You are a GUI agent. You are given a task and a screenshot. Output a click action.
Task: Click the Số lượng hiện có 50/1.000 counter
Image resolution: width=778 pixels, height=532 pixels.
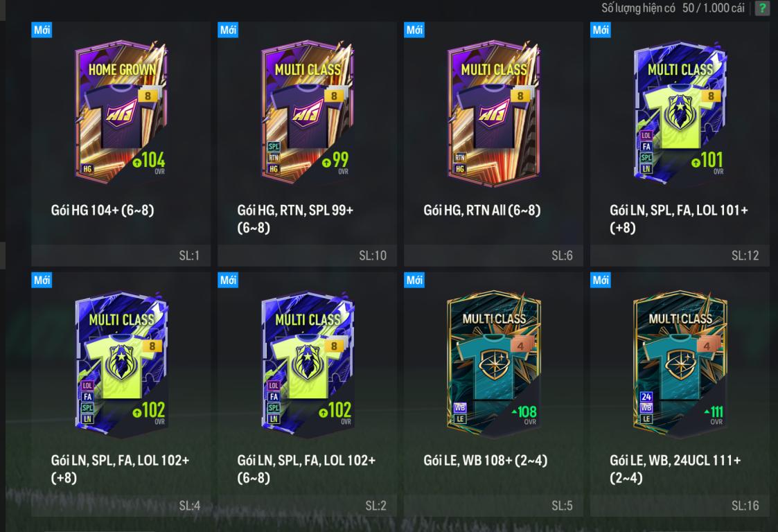click(673, 8)
